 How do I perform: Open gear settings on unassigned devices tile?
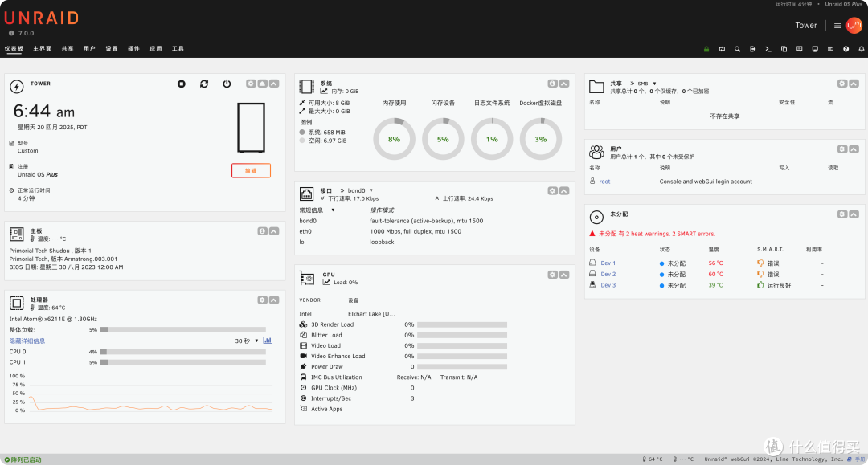pyautogui.click(x=842, y=214)
